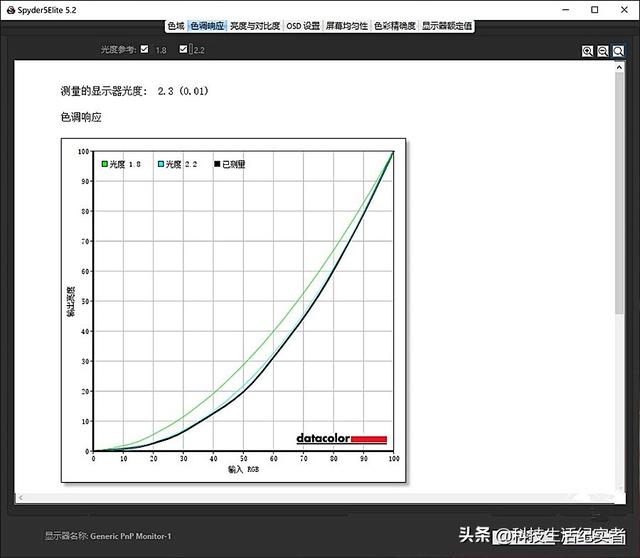The width and height of the screenshot is (640, 558).
Task: Click the 光度参考 label
Action: (x=118, y=49)
